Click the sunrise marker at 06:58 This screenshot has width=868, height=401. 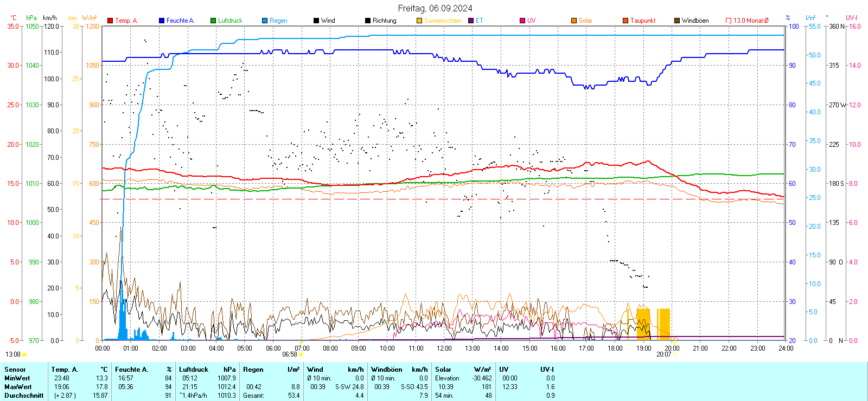[301, 354]
